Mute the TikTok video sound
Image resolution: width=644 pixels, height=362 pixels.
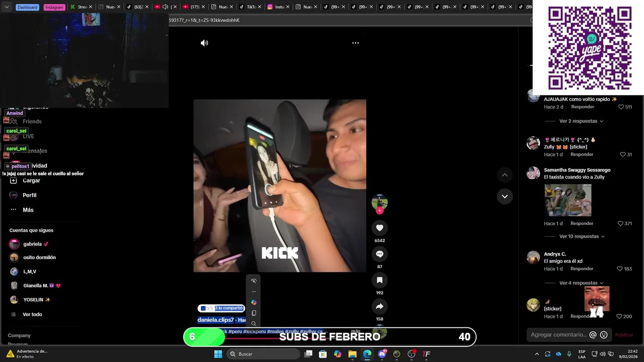click(x=204, y=43)
